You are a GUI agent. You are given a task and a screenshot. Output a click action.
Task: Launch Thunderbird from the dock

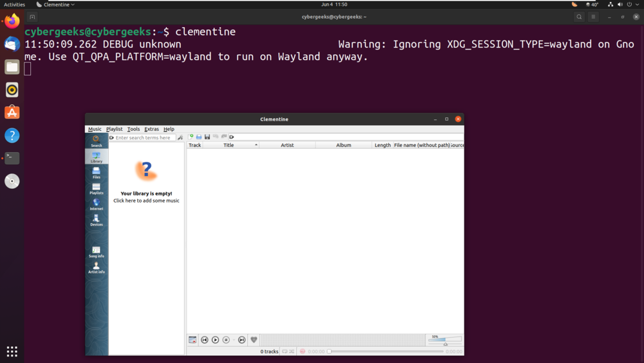tap(12, 44)
